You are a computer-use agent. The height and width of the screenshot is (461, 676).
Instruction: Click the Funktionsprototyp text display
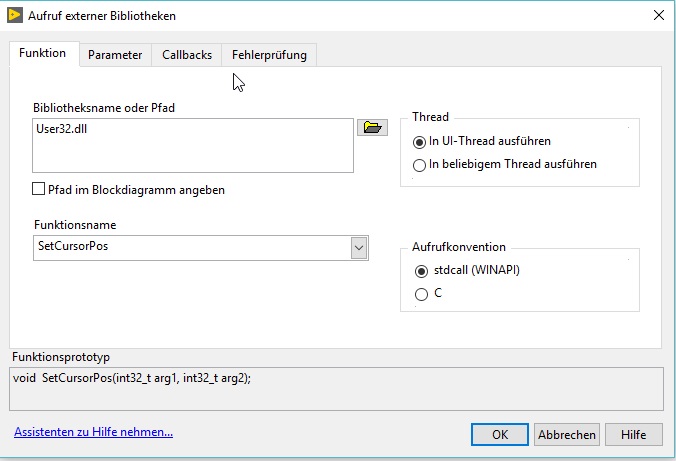[336, 388]
